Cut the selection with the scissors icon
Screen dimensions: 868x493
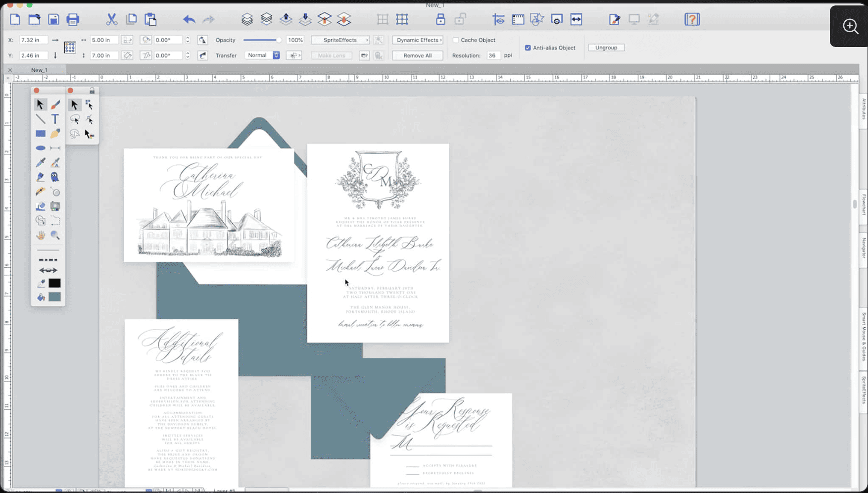(112, 19)
